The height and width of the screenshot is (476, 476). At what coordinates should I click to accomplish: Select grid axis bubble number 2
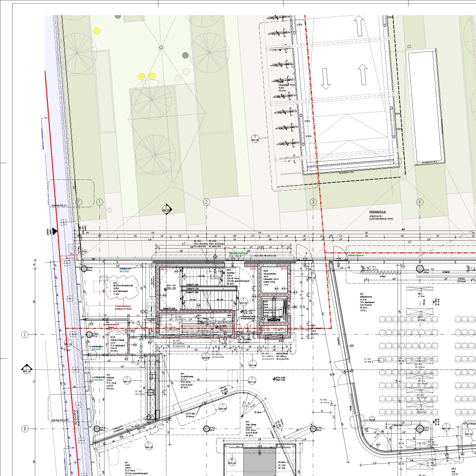[206, 202]
